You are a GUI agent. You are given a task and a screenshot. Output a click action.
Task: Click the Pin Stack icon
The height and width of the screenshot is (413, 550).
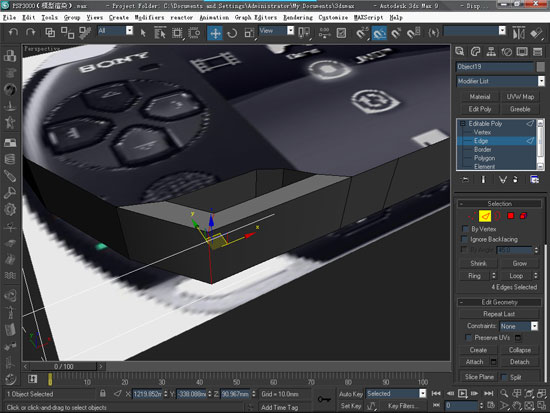pyautogui.click(x=465, y=180)
